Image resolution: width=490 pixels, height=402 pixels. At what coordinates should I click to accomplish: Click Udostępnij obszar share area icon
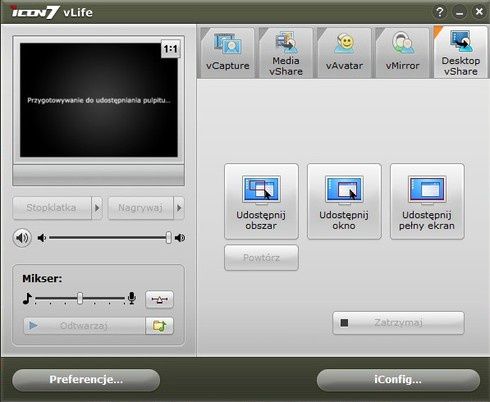261,201
